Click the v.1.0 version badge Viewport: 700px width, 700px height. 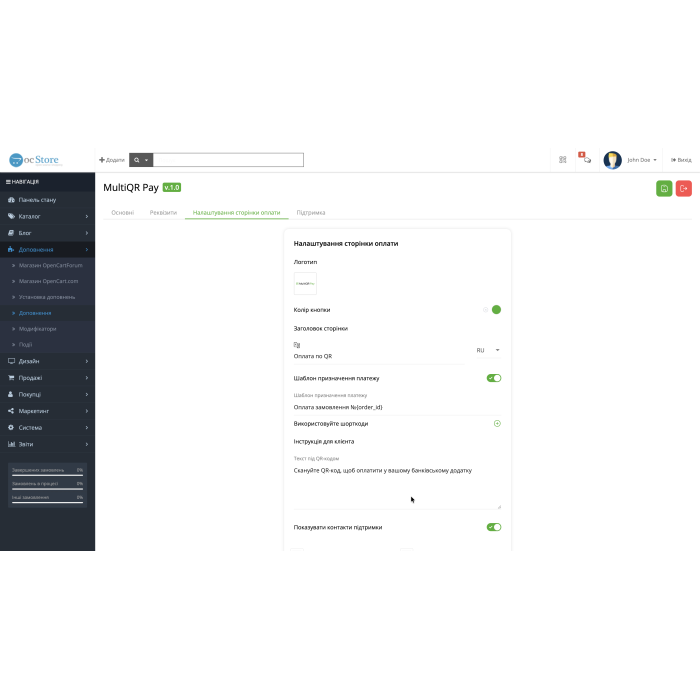click(171, 188)
